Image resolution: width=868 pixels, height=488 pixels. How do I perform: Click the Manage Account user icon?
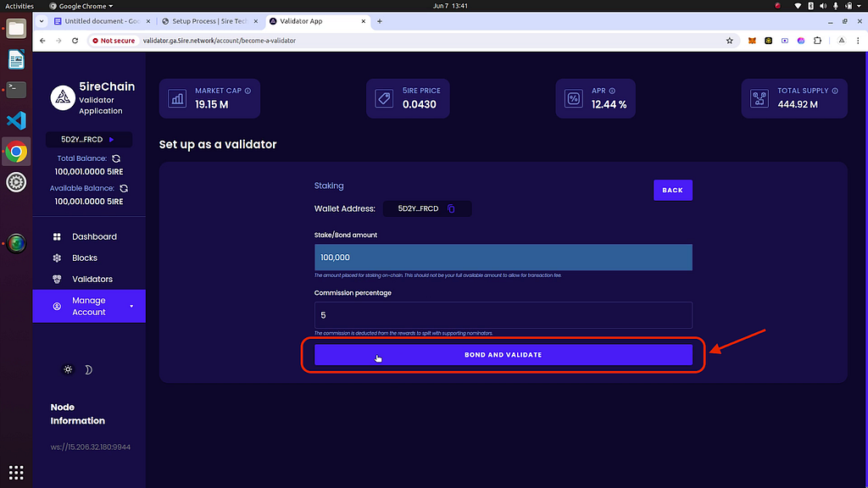57,307
